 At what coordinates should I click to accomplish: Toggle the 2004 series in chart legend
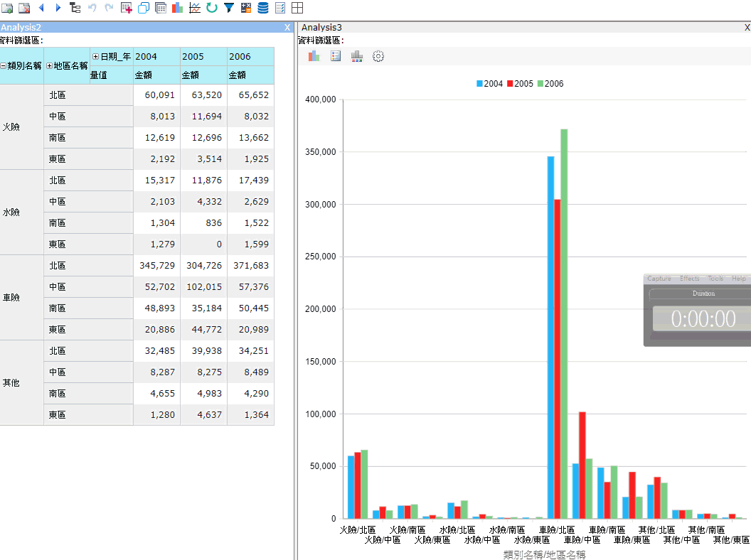(489, 84)
